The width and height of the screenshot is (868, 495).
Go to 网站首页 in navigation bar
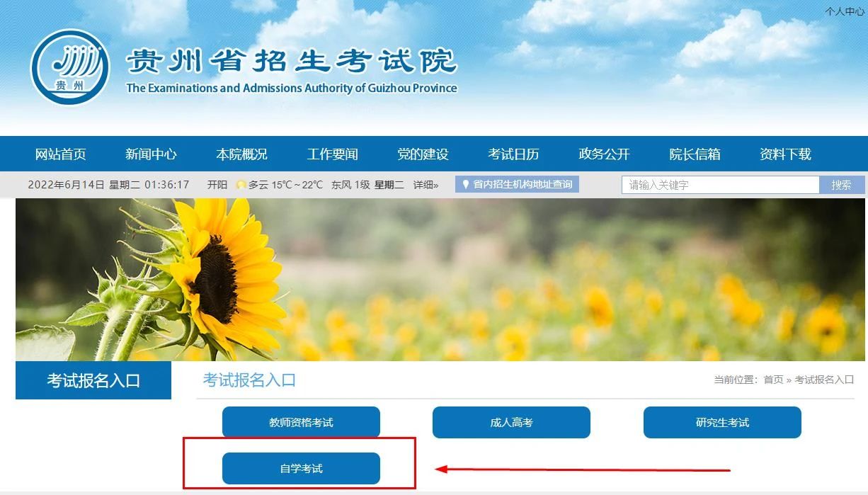(61, 154)
